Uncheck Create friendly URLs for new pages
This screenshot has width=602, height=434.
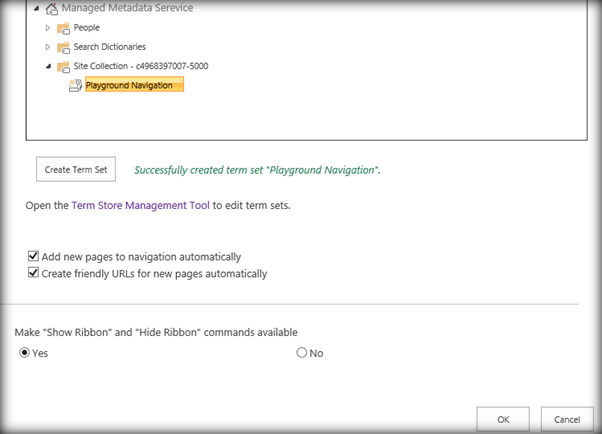coord(33,273)
